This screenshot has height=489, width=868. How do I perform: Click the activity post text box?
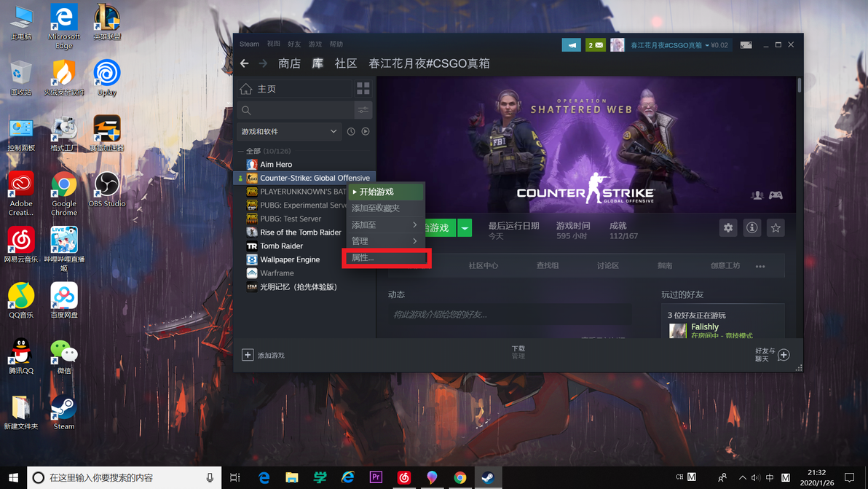click(508, 315)
